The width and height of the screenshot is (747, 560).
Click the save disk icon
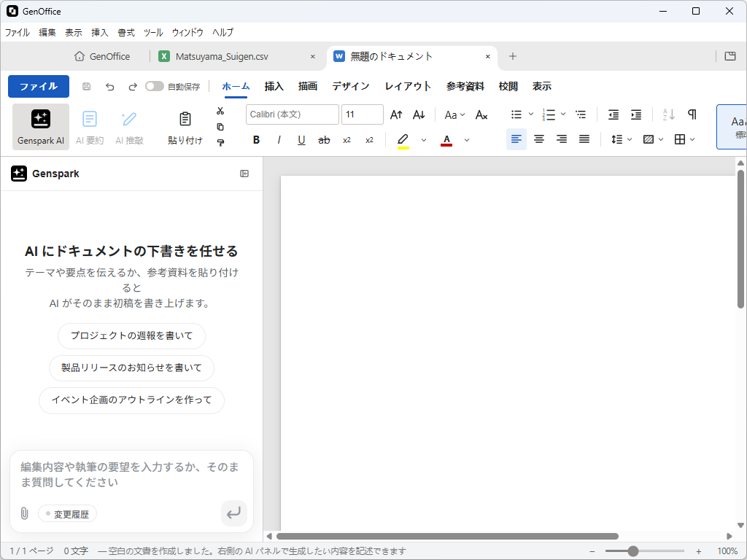point(86,86)
